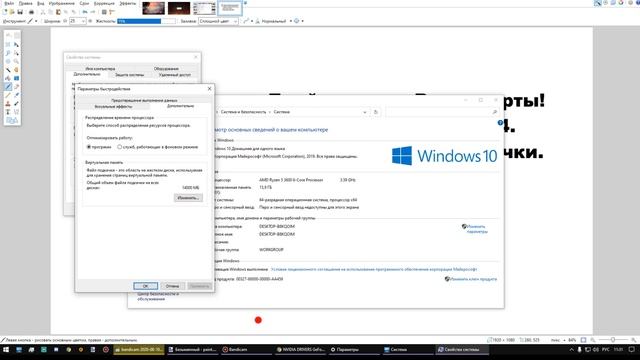Screen dimensions: 640x360
Task: Save the image with the floppy icon
Action: point(20,12)
